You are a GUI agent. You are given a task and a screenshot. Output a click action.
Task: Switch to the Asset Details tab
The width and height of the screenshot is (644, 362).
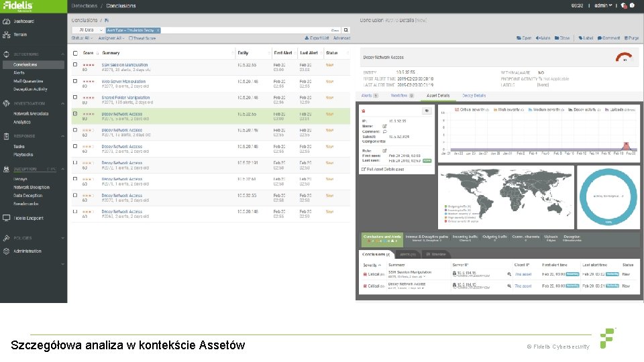(x=438, y=96)
